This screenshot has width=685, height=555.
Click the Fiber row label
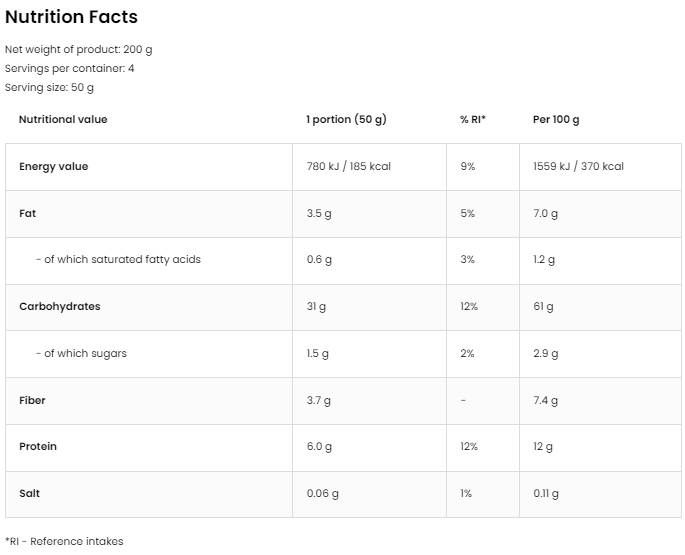point(32,400)
